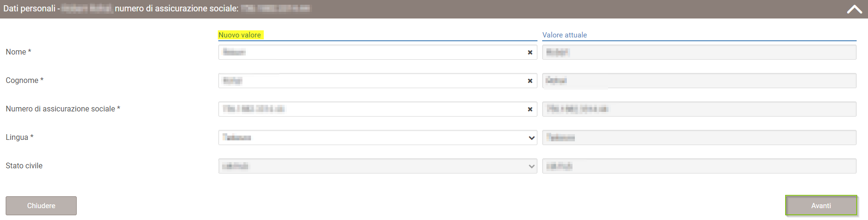
Task: Click current social insurance number value field
Action: pyautogui.click(x=699, y=109)
